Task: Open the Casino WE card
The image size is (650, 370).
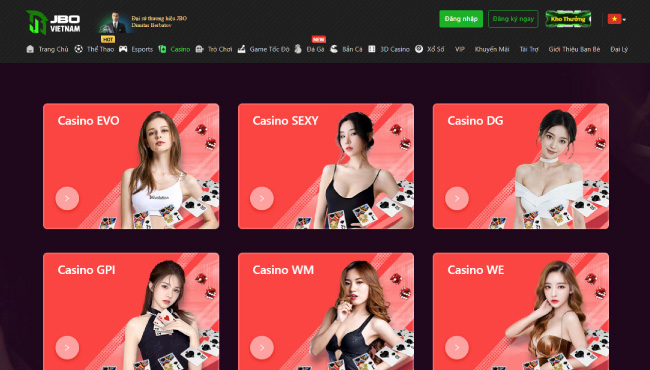Action: [x=521, y=311]
